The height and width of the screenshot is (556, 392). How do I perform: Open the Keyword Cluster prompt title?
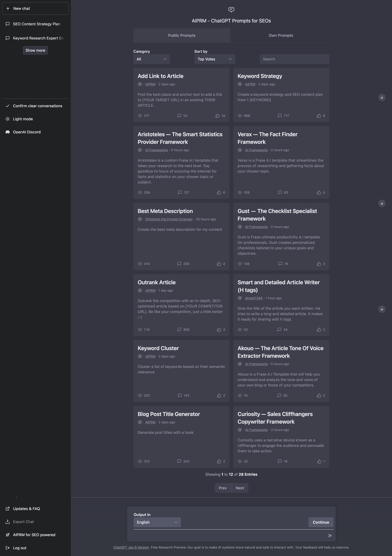click(x=158, y=348)
